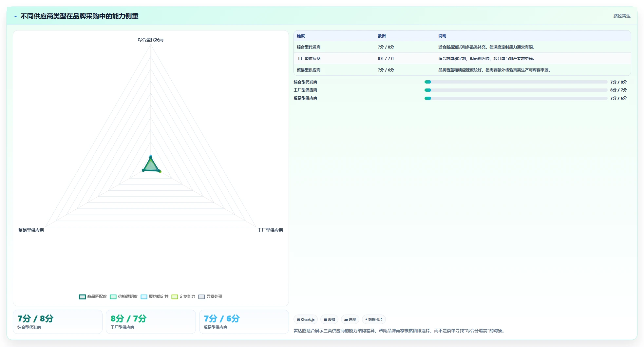Screen dimensions: 644x347
Task: Click table data cell 7分 / 8分
Action: pyautogui.click(x=386, y=47)
